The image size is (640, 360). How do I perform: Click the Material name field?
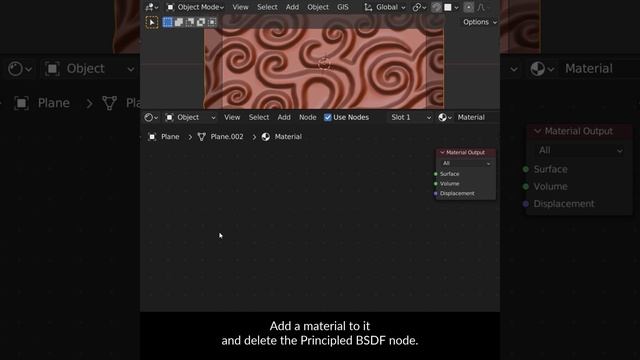pyautogui.click(x=476, y=118)
